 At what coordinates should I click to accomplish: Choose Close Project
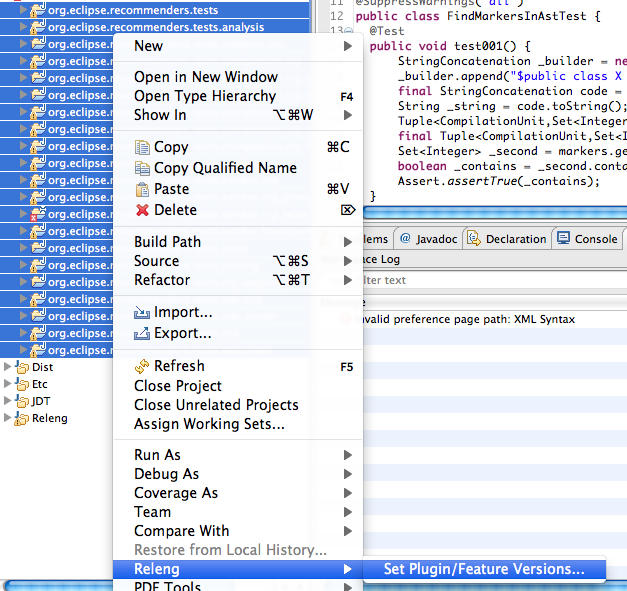(x=238, y=386)
